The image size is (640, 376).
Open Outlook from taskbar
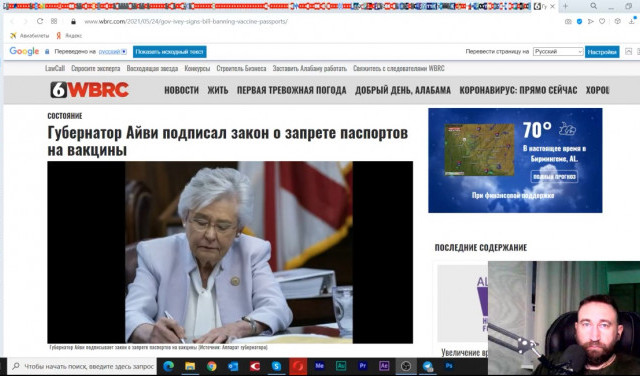click(x=233, y=366)
